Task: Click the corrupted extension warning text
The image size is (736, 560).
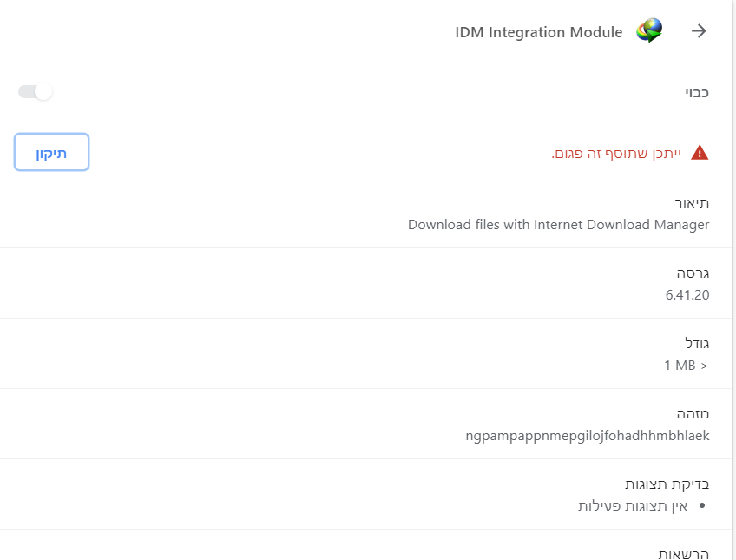Action: (616, 154)
